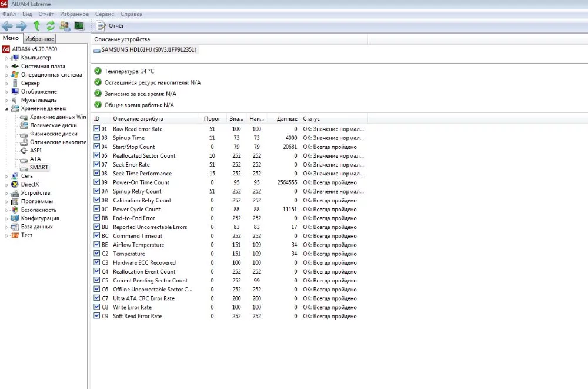Click the green up-level arrow icon
The image size is (588, 389).
click(x=36, y=26)
